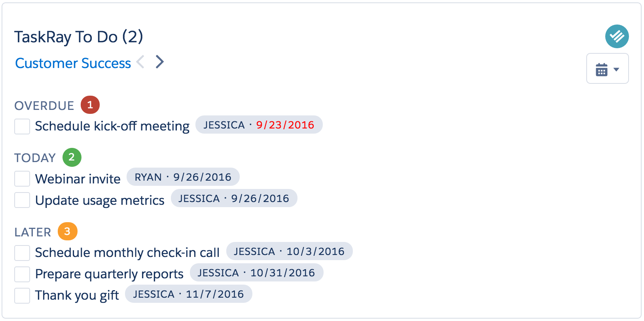Screen dimensions: 644x321
Task: Click the red overdue count badge
Action: click(90, 105)
